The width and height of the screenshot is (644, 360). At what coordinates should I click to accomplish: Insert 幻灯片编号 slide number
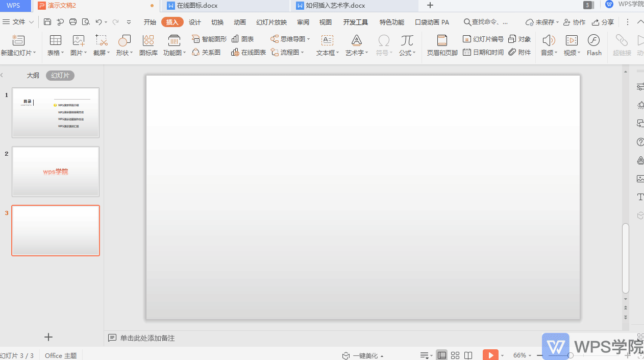(483, 38)
